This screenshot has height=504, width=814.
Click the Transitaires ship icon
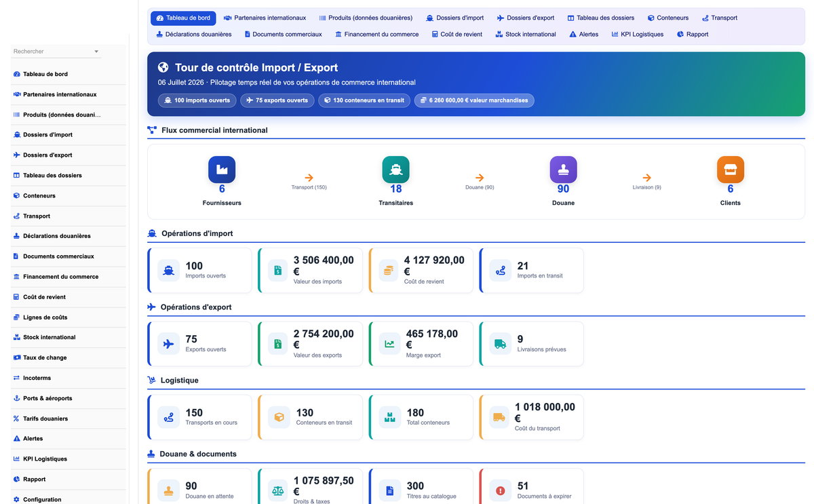(395, 170)
